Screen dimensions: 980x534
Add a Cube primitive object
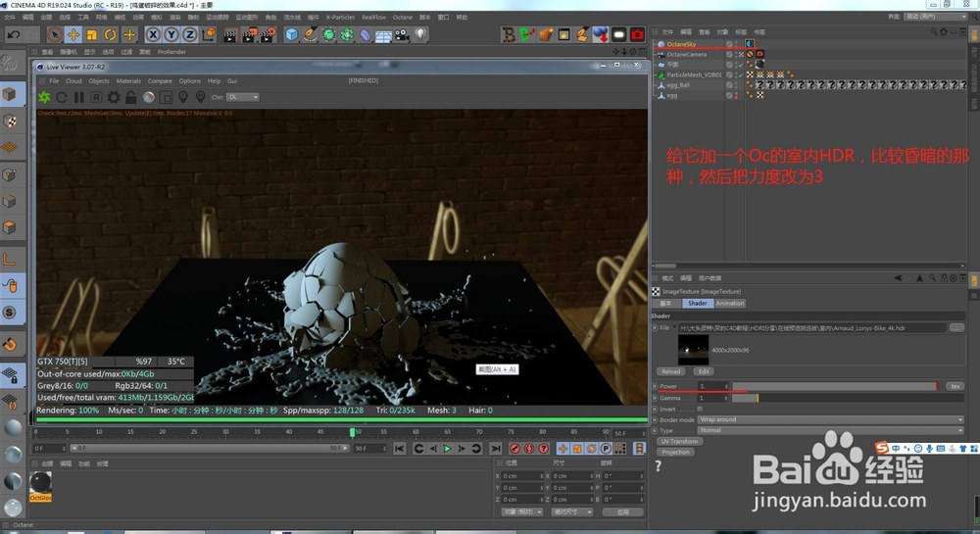pyautogui.click(x=292, y=35)
